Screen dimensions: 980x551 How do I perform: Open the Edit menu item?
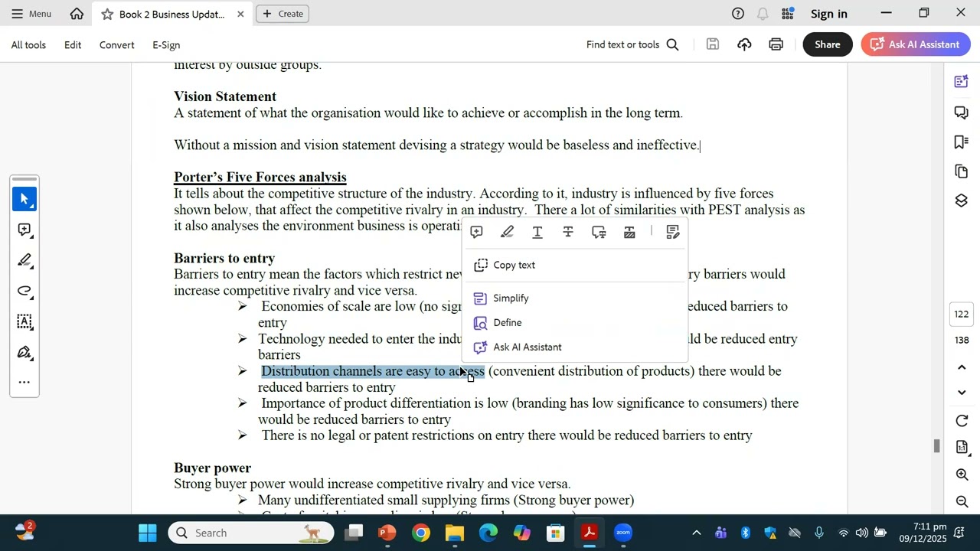[73, 45]
